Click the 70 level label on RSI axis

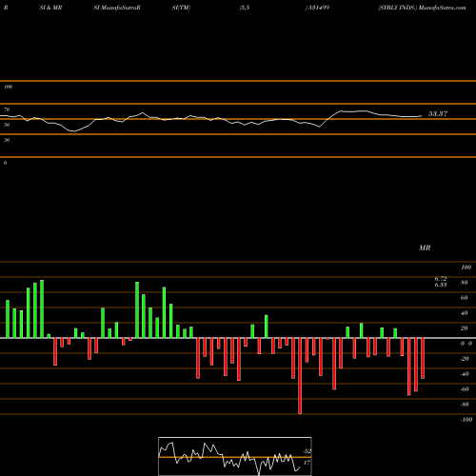click(7, 109)
